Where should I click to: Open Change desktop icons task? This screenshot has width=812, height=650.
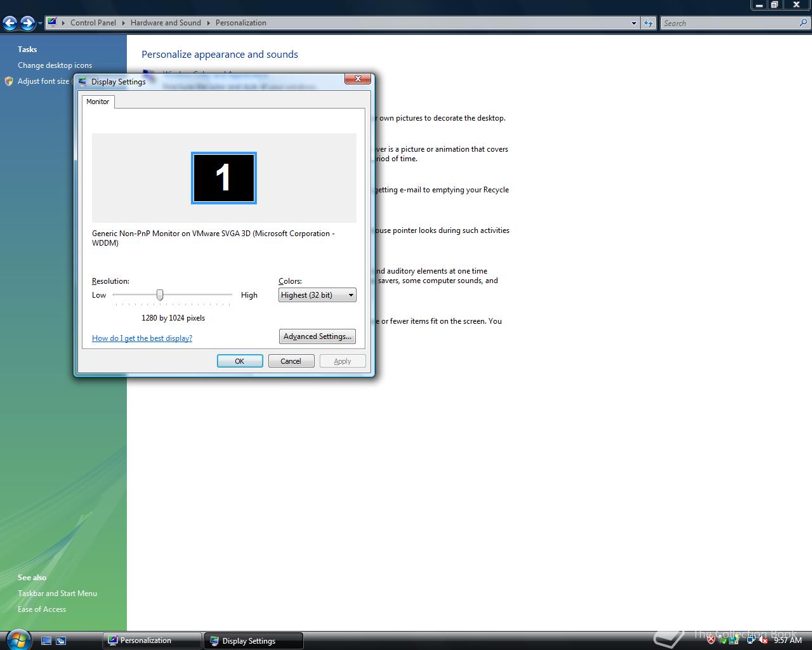tap(55, 65)
